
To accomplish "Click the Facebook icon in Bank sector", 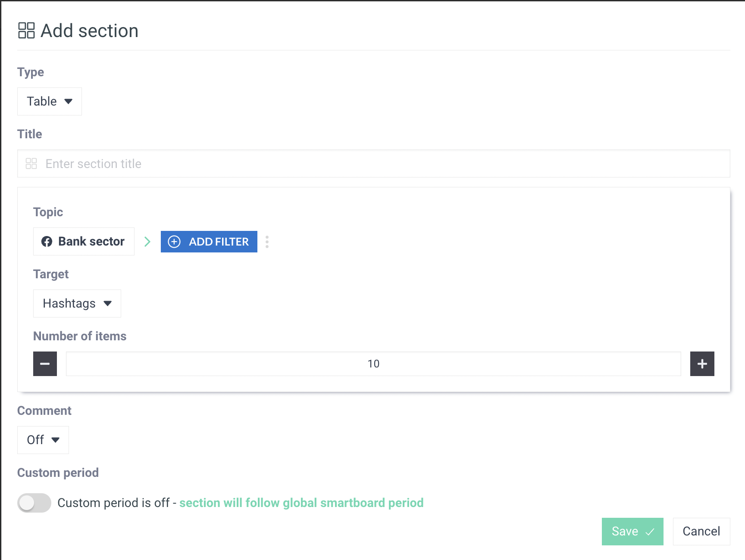I will coord(47,242).
